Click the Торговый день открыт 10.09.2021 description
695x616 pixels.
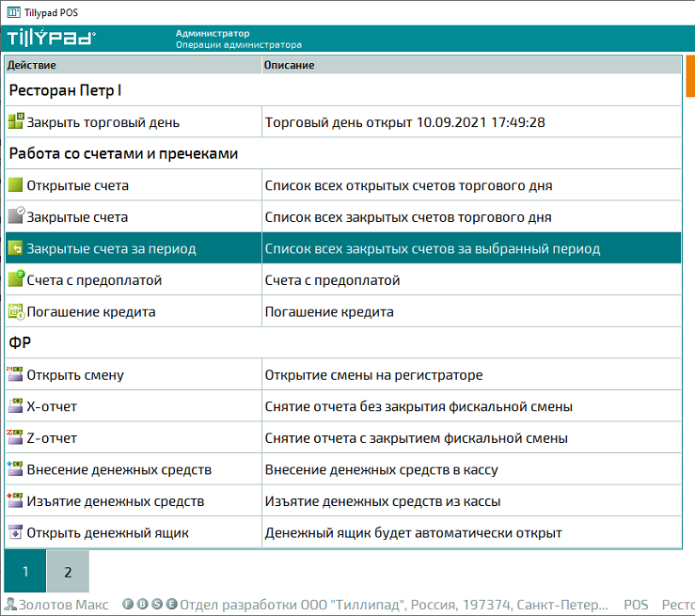tap(404, 122)
